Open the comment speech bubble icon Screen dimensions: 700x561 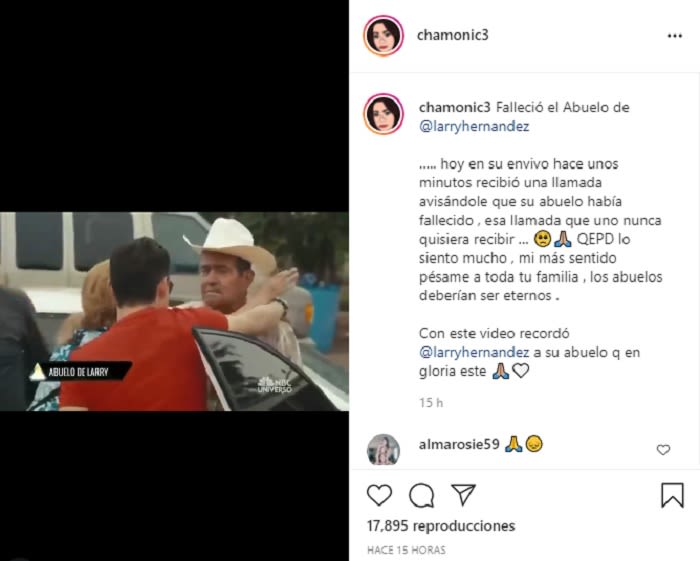tap(421, 495)
